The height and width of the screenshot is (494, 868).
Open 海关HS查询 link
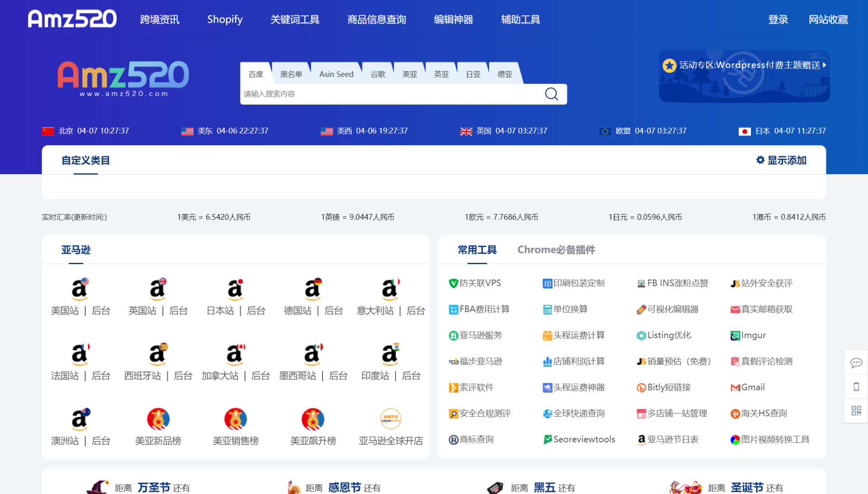point(759,413)
